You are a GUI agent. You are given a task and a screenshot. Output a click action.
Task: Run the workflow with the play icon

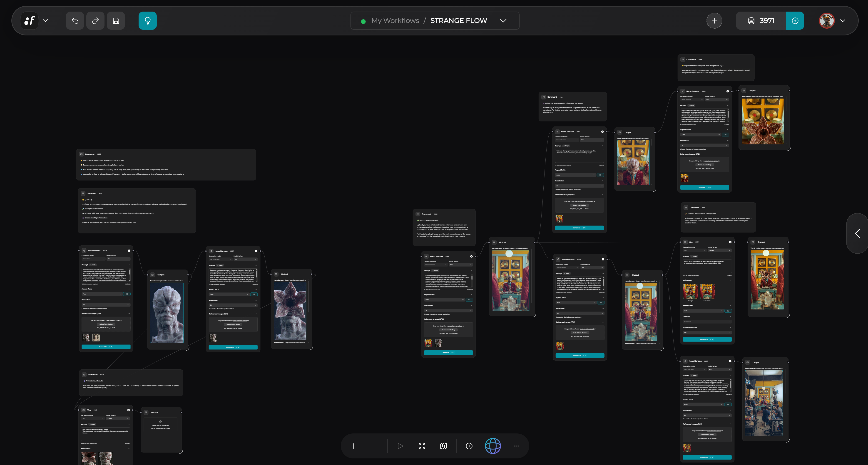click(x=400, y=446)
